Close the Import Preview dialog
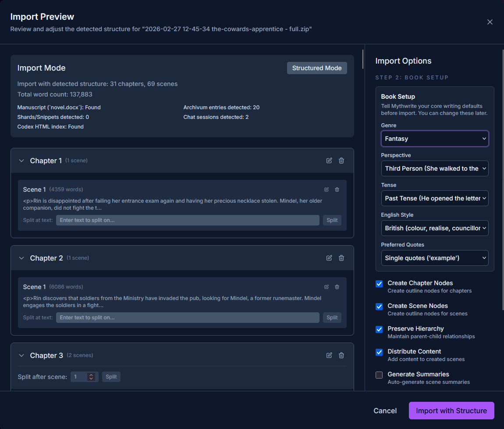The image size is (504, 429). tap(490, 22)
